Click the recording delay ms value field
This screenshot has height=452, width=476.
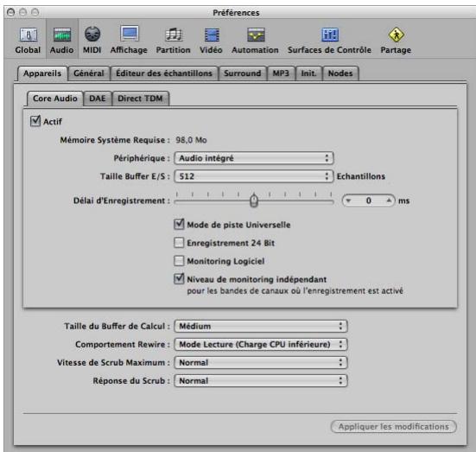pyautogui.click(x=369, y=201)
